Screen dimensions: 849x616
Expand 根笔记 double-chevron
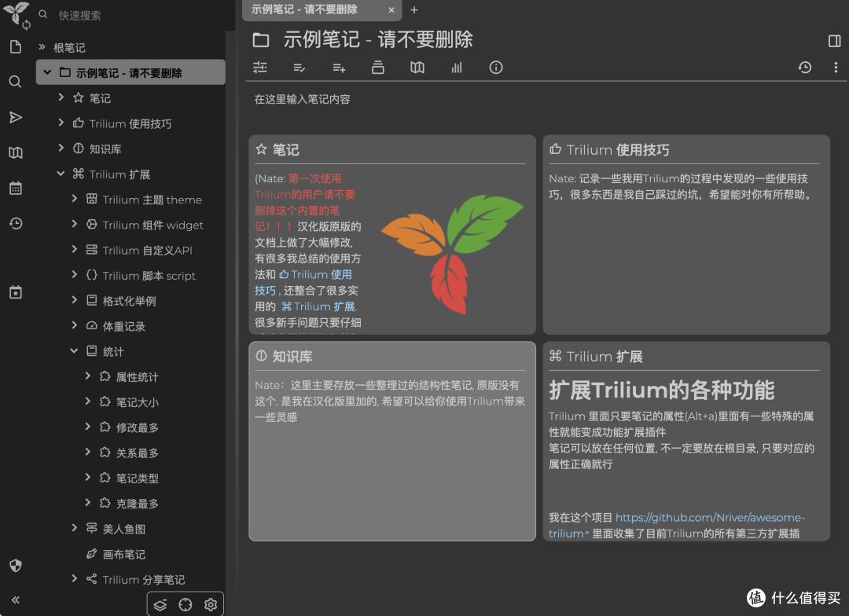pyautogui.click(x=42, y=47)
